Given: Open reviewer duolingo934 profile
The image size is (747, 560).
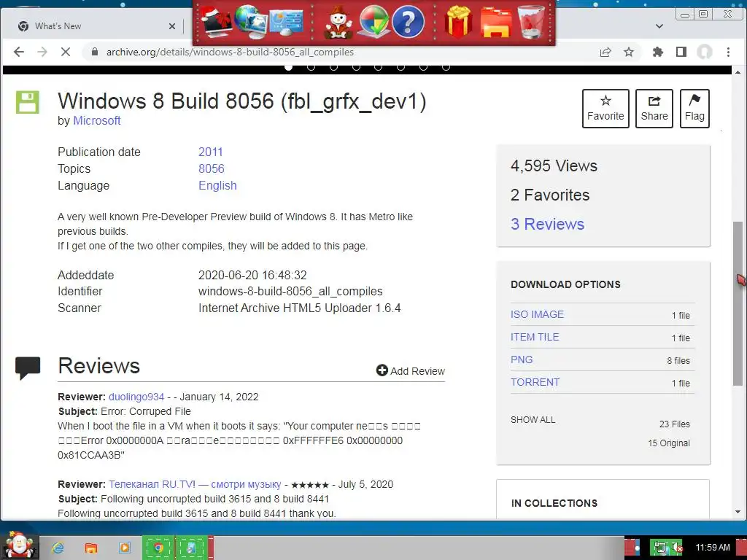Looking at the screenshot, I should click(x=136, y=397).
